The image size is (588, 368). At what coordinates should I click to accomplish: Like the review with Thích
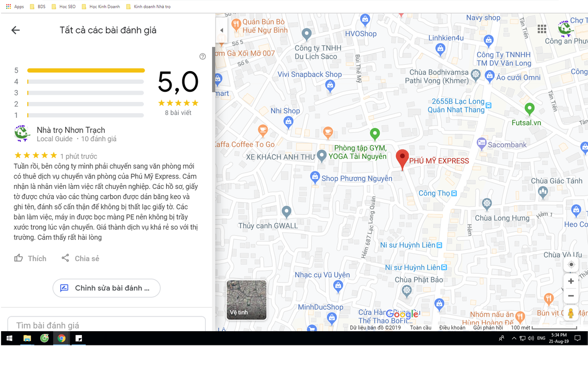pos(30,258)
